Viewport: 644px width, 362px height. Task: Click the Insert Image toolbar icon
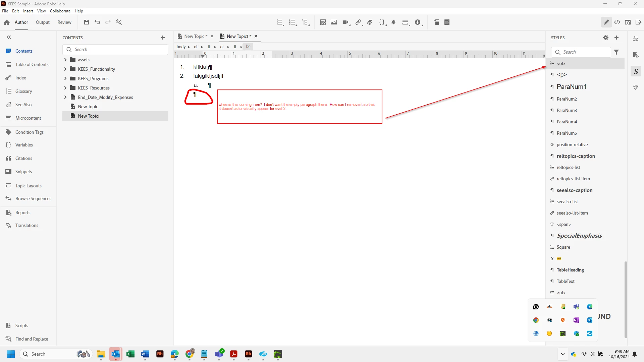333,22
